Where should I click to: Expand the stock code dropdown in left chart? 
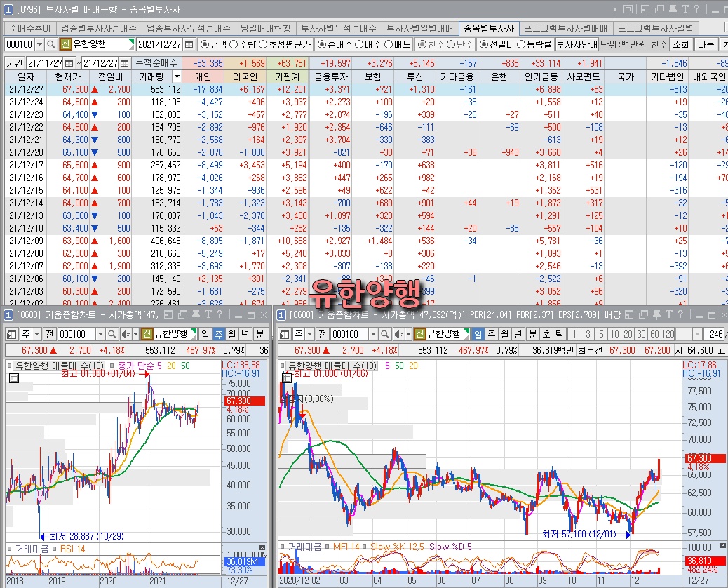pyautogui.click(x=100, y=334)
